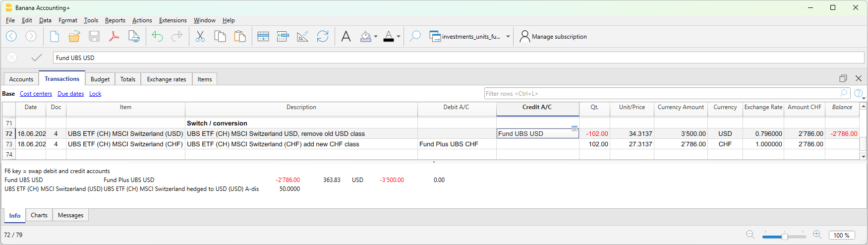Click Manage subscription
Image resolution: width=868 pixels, height=245 pixels.
pyautogui.click(x=553, y=37)
